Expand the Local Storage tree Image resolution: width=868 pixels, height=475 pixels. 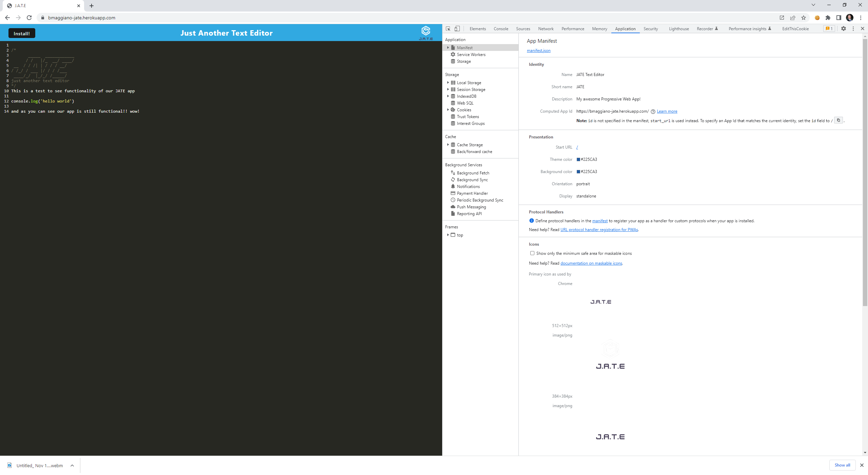tap(448, 82)
